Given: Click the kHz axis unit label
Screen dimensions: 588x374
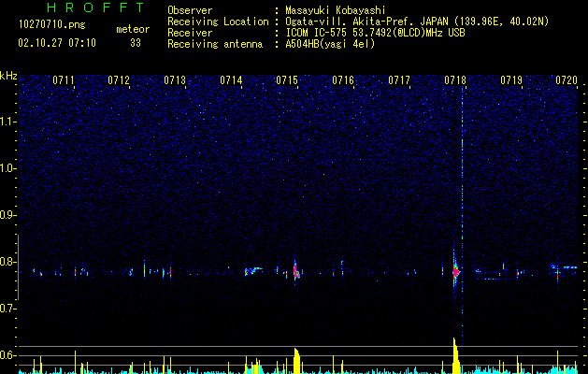Looking at the screenshot, I should pos(8,76).
